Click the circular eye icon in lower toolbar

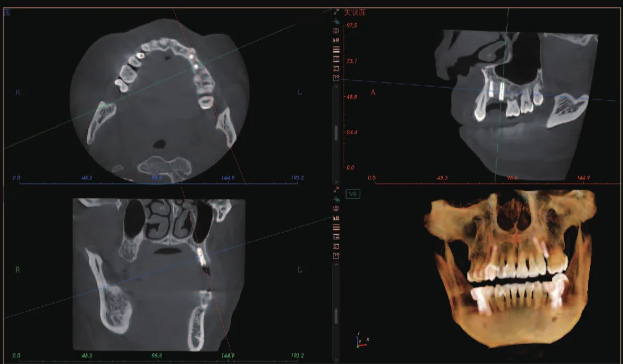[x=336, y=208]
